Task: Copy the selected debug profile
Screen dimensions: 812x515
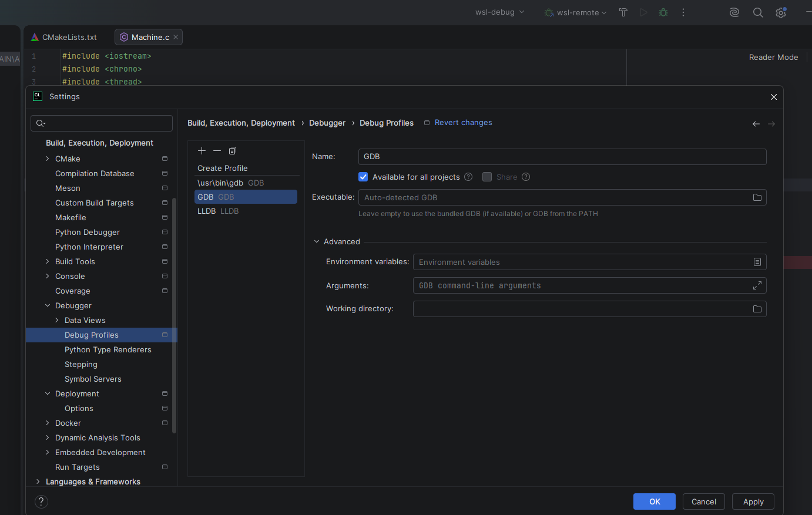Action: coord(233,151)
